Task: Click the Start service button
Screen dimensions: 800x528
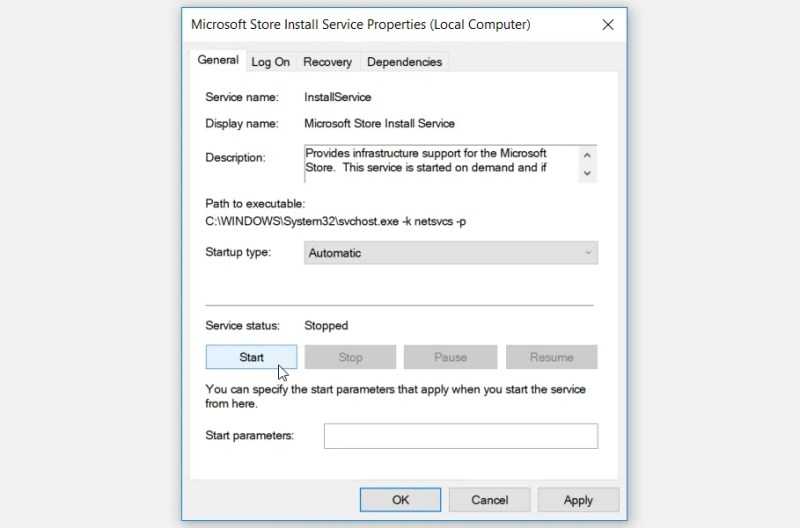Action: tap(252, 357)
